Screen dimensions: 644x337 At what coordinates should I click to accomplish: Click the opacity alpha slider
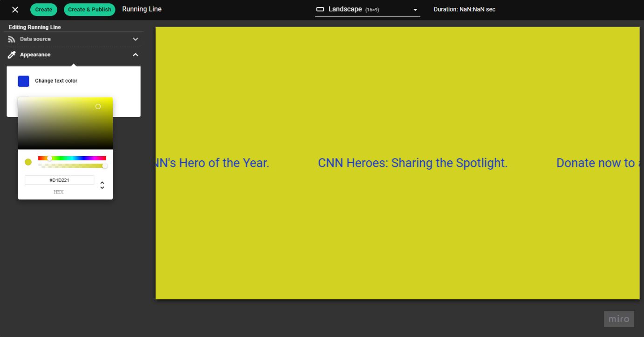click(x=72, y=166)
